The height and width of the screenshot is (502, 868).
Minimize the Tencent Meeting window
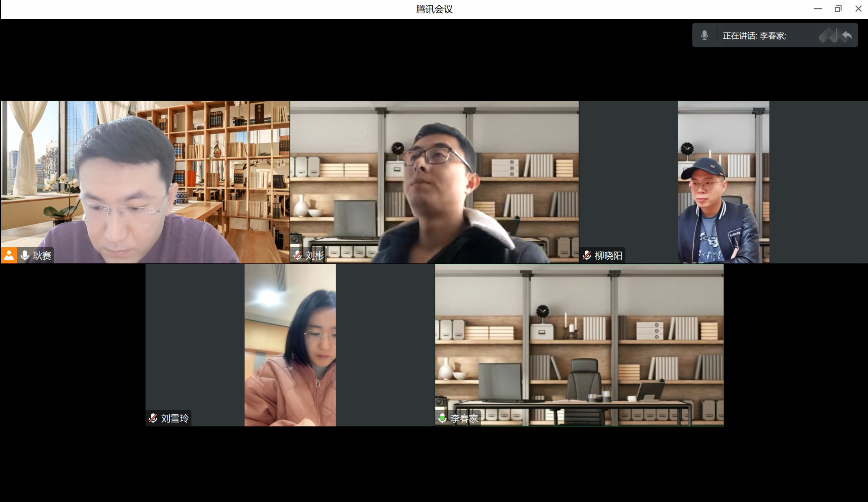pos(818,9)
